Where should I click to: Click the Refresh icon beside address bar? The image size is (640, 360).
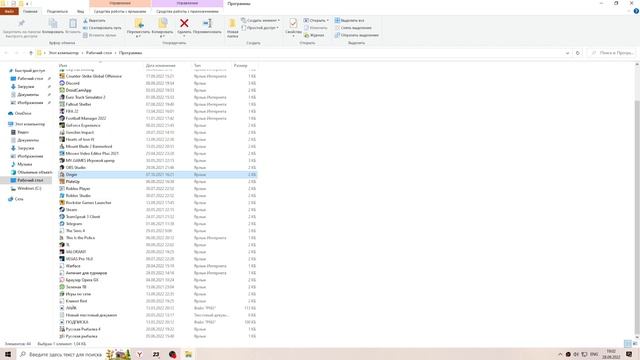[x=578, y=53]
